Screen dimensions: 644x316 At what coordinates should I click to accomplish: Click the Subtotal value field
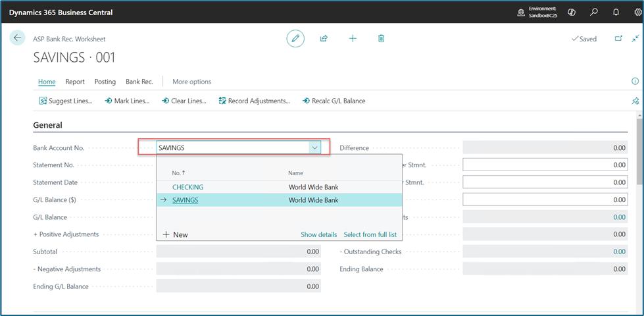pyautogui.click(x=239, y=251)
